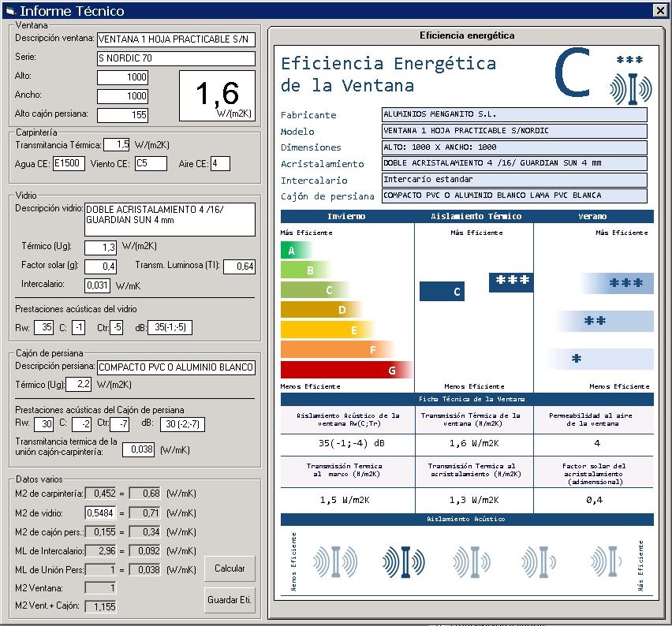This screenshot has height=626, width=672.
Task: Click the Calcular button
Action: [230, 568]
